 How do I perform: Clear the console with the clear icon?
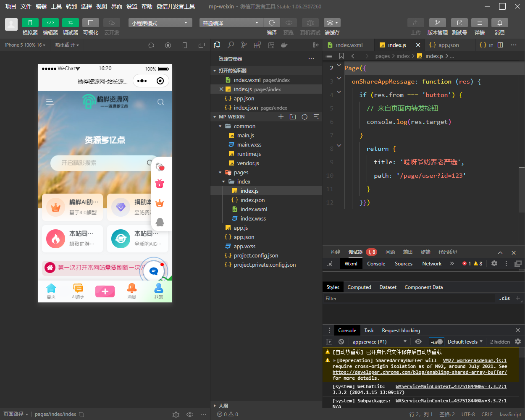click(341, 342)
